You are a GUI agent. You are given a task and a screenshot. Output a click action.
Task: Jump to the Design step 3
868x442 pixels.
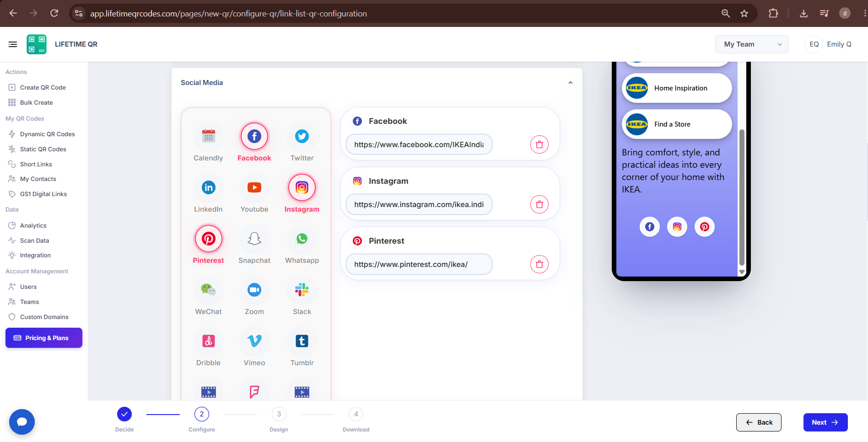(279, 414)
